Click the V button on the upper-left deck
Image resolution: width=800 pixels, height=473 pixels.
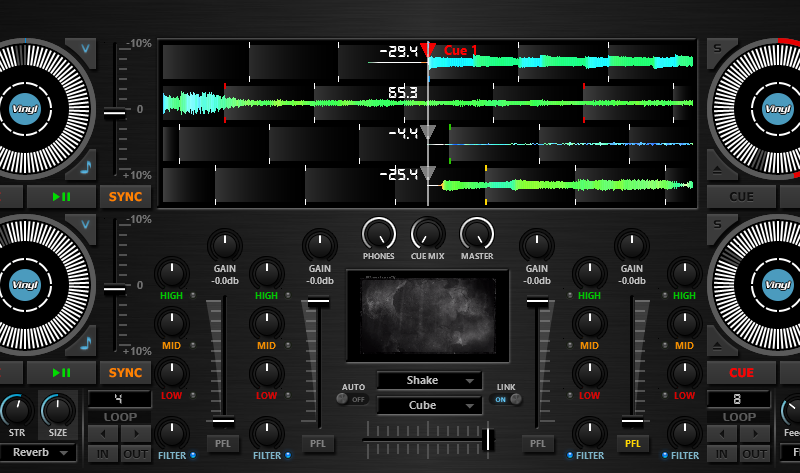click(x=85, y=49)
